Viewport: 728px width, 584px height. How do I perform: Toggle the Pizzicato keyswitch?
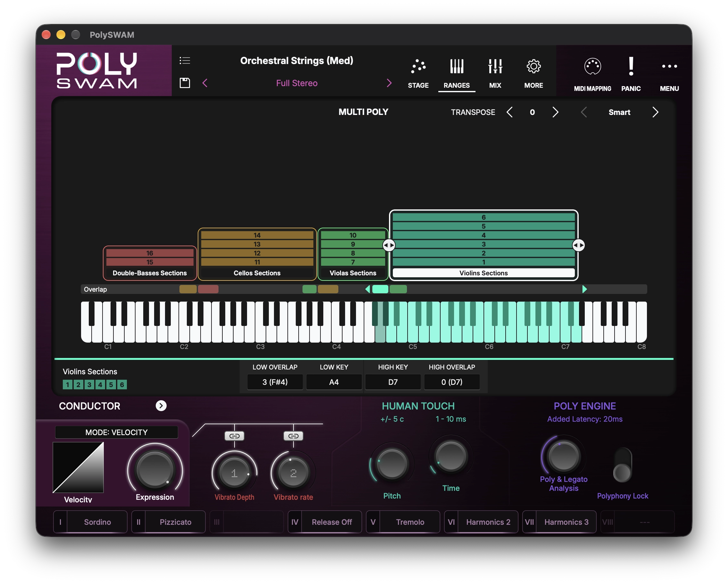click(168, 522)
